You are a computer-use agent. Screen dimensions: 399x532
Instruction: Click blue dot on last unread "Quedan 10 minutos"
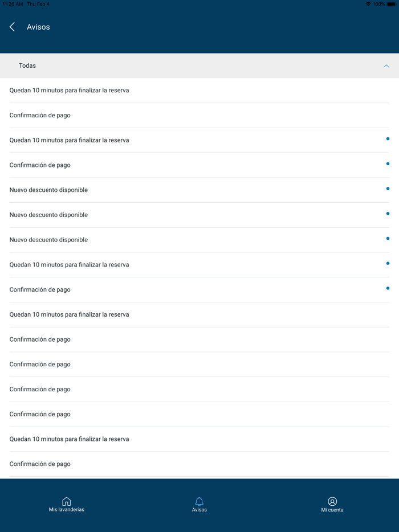[388, 263]
